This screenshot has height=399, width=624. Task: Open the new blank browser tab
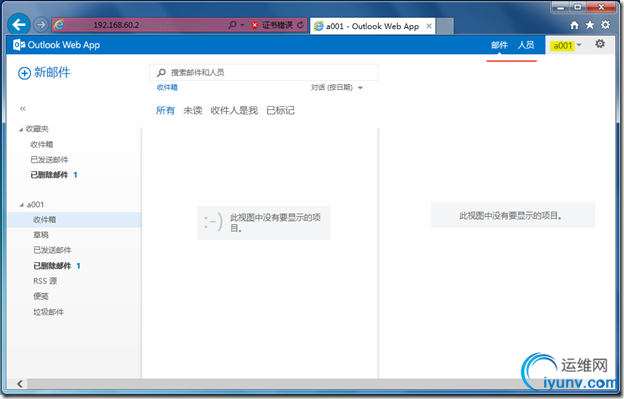tap(445, 26)
